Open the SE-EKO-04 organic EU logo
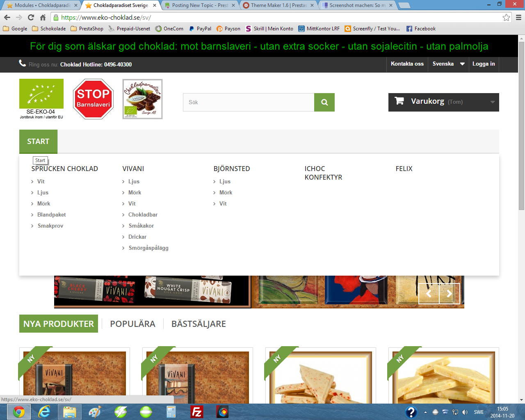Viewport: 525px width, 420px height. coord(41,99)
